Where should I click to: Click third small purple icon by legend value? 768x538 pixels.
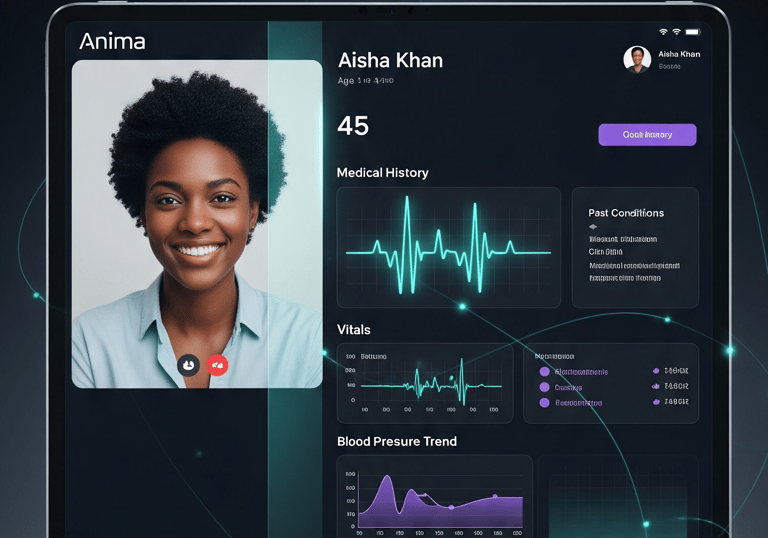[656, 402]
